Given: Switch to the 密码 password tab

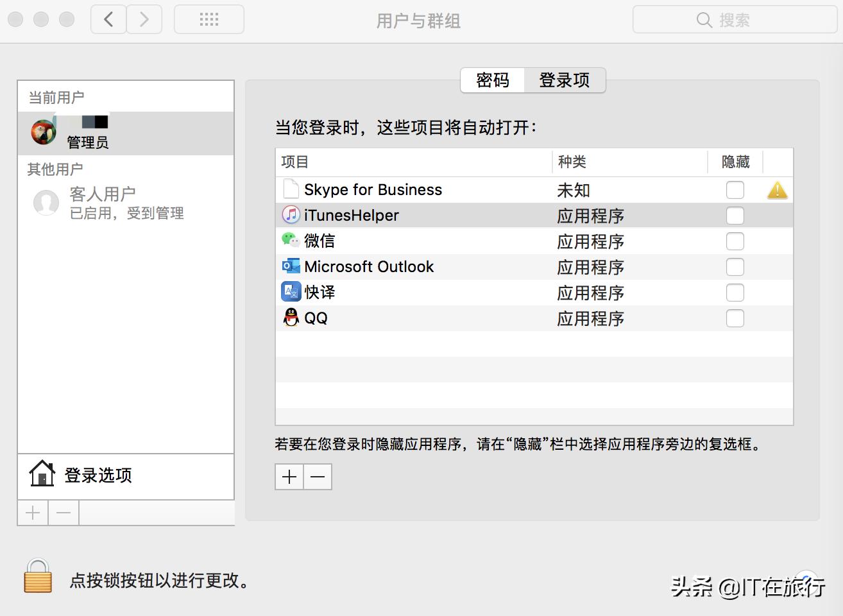Looking at the screenshot, I should [x=493, y=80].
